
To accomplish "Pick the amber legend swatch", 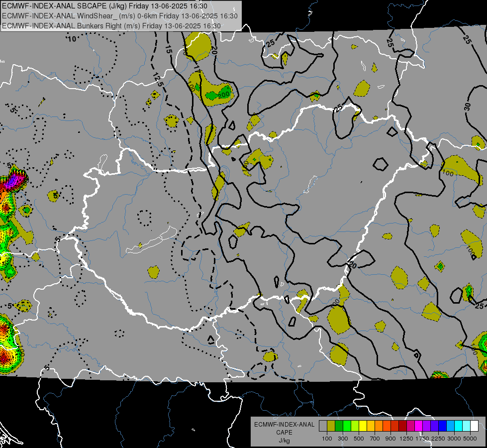I will tap(371, 426).
